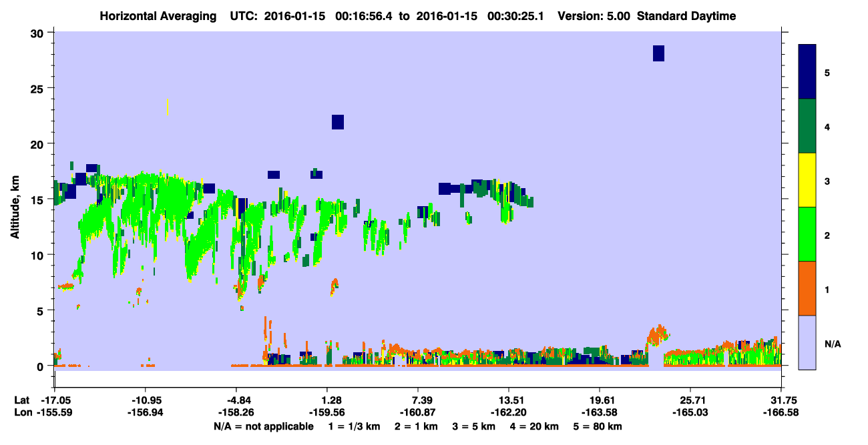Click longitude value -160.87
This screenshot has width=868, height=445.
click(417, 413)
